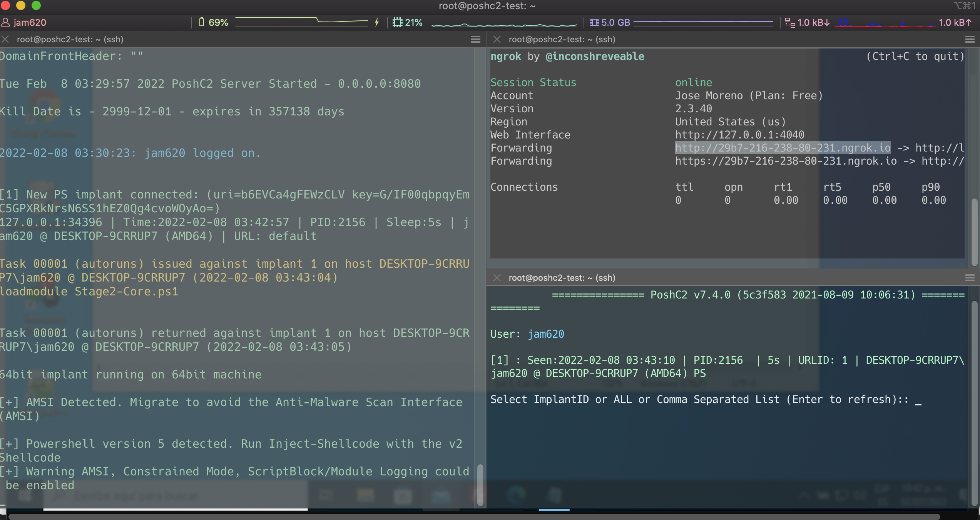Click the ngrok pane title bar label
The height and width of the screenshot is (520, 980).
562,39
